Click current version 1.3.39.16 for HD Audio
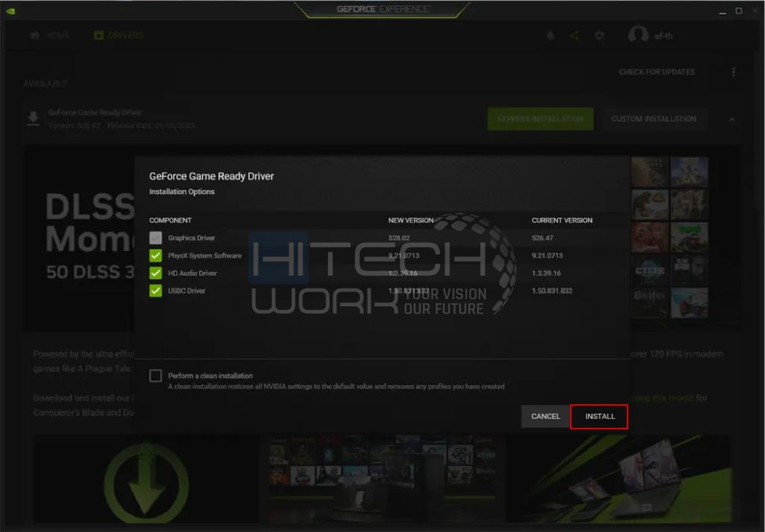The height and width of the screenshot is (532, 765). click(546, 273)
